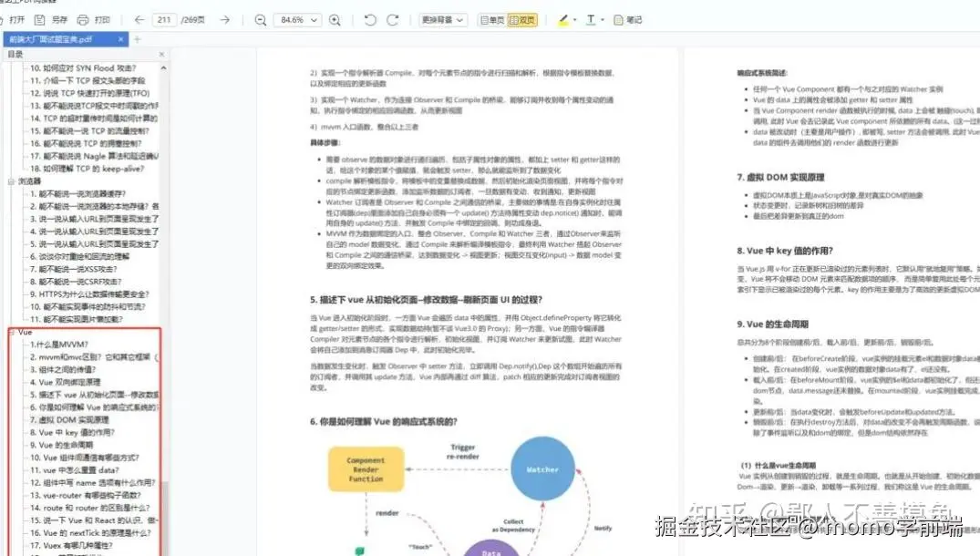Click outline scrollbar up arrow
The height and width of the screenshot is (556, 980).
pos(164,67)
